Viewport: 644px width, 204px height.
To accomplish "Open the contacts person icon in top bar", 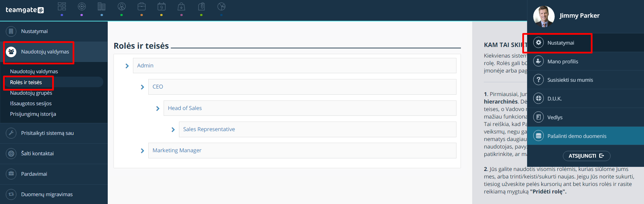I will click(122, 6).
